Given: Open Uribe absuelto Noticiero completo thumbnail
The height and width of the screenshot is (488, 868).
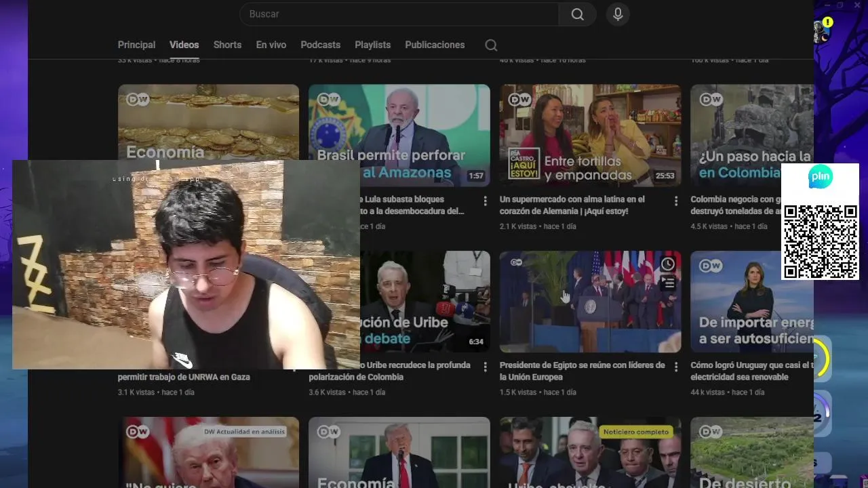Looking at the screenshot, I should [590, 452].
